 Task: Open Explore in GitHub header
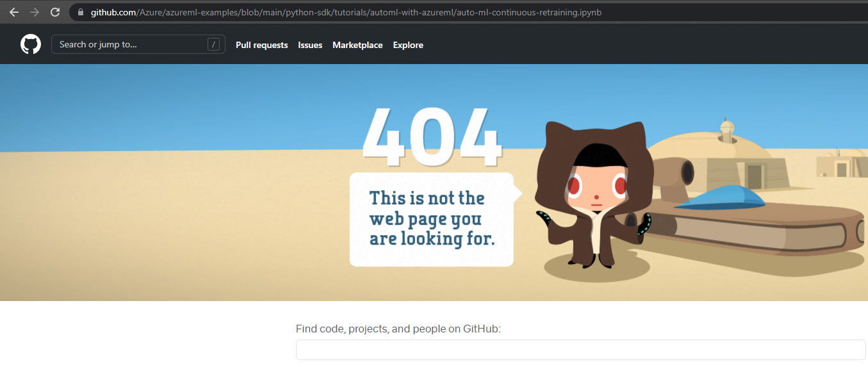(408, 45)
